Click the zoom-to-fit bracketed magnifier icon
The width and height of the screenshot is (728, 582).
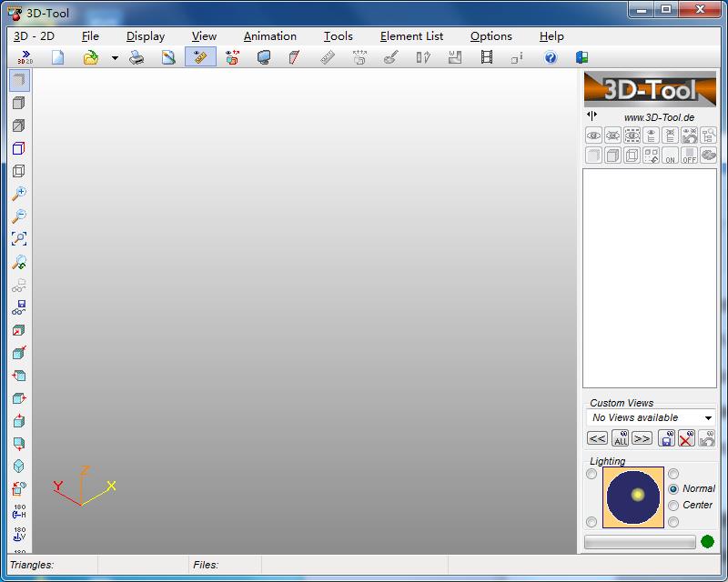[19, 238]
